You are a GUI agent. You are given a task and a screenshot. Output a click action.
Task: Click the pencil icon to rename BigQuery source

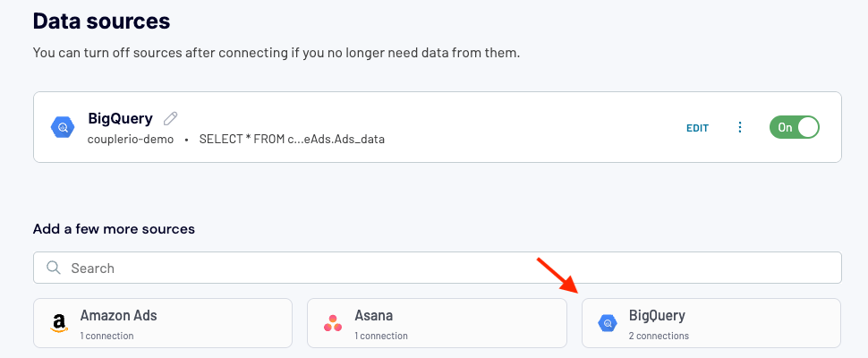pyautogui.click(x=171, y=118)
